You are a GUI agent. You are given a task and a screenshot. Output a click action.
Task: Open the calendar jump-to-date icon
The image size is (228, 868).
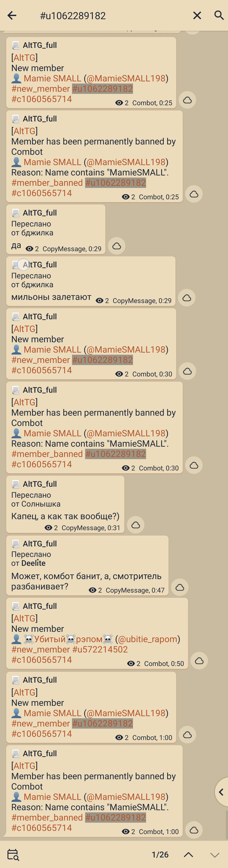[13, 855]
